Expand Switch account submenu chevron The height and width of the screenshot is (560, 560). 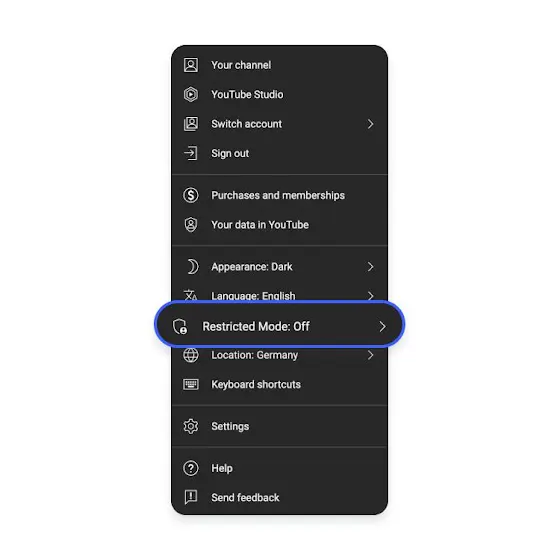pyautogui.click(x=370, y=124)
